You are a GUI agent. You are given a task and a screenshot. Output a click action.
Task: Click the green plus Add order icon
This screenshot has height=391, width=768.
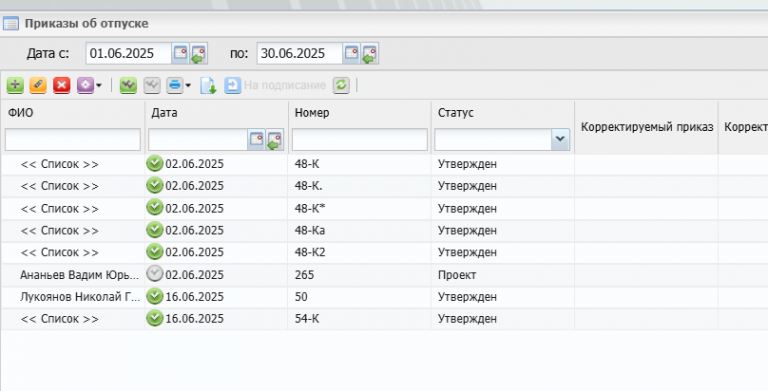point(15,85)
